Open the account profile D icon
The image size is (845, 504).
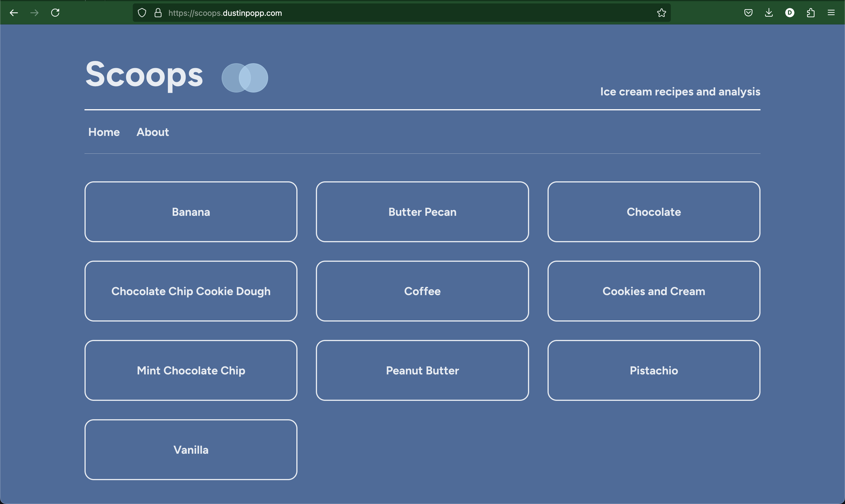(790, 13)
